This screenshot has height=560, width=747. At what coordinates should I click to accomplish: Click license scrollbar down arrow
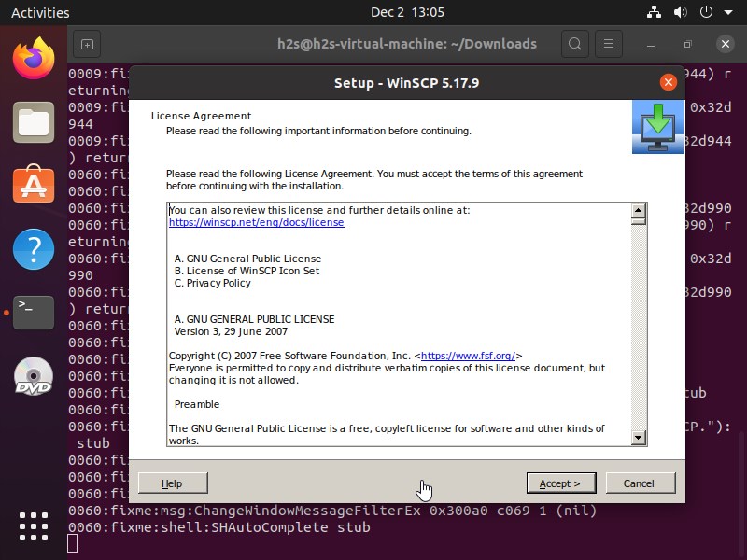[x=639, y=437]
